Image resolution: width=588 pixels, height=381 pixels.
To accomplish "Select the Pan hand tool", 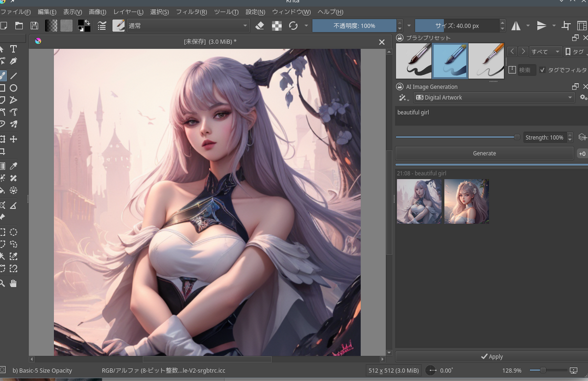I will tap(14, 283).
